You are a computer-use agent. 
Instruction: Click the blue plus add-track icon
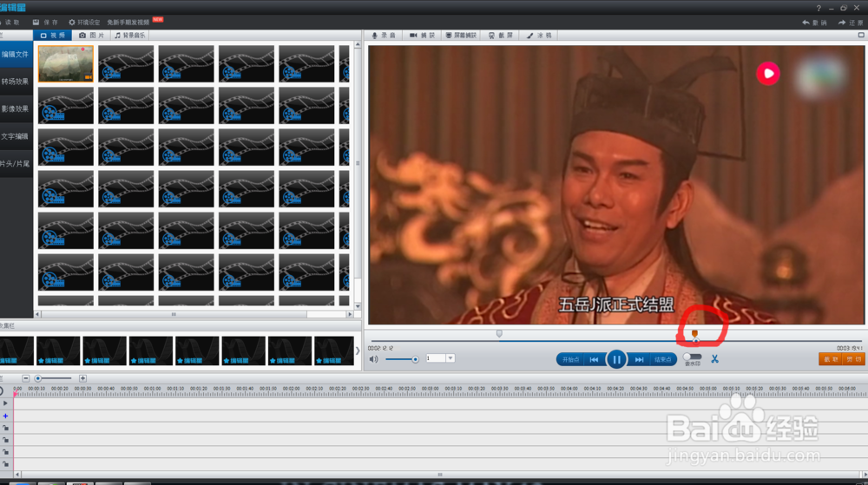(5, 416)
